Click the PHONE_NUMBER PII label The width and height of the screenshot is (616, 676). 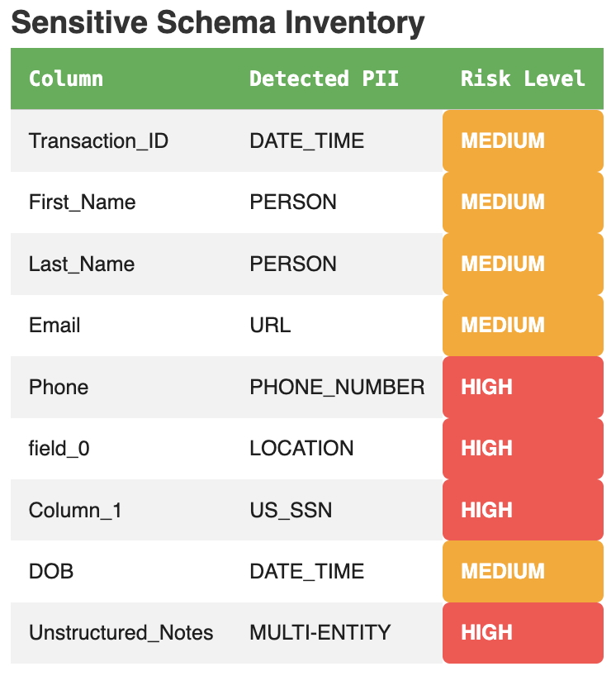(337, 388)
